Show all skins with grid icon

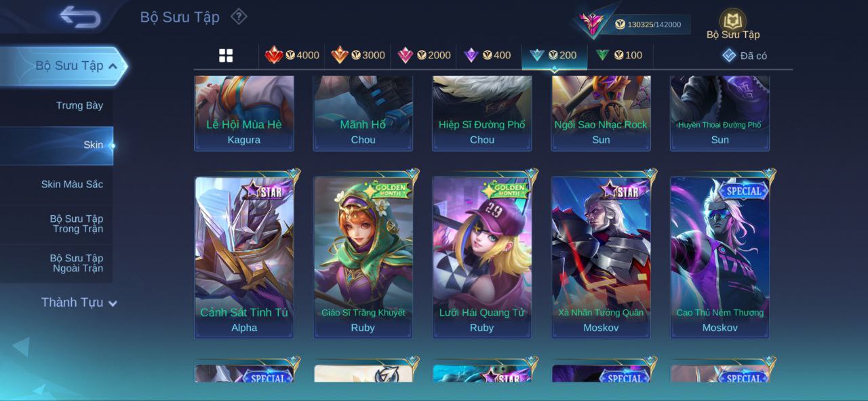click(226, 56)
